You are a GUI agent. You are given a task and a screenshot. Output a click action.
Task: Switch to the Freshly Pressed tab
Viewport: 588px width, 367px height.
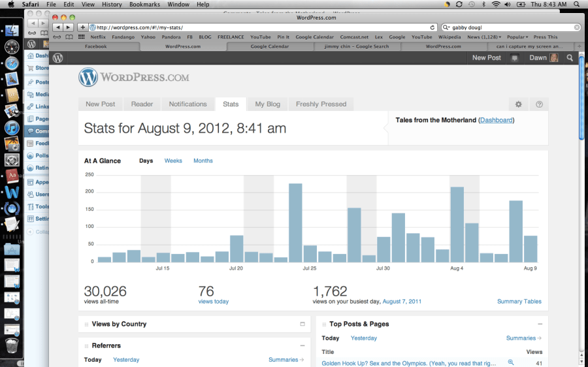pos(321,104)
